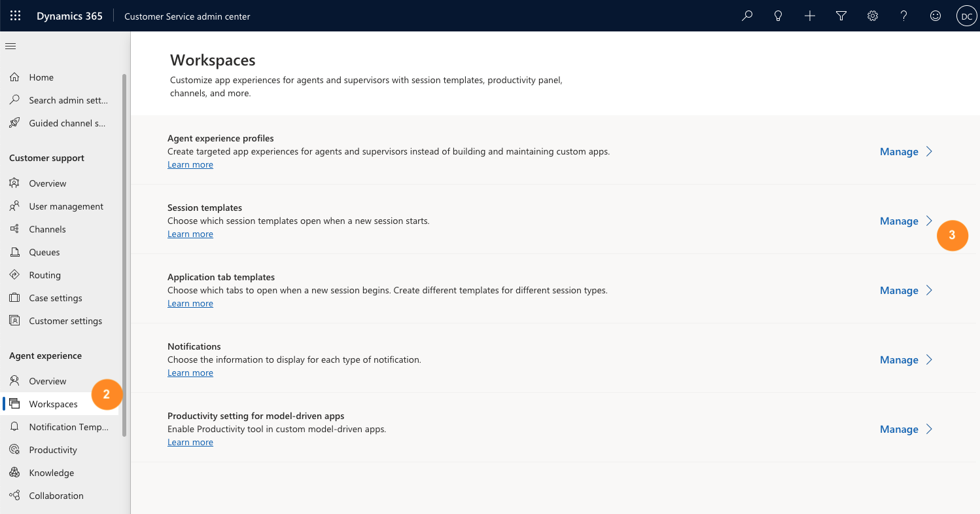Click the plus quick-create icon

(x=810, y=16)
